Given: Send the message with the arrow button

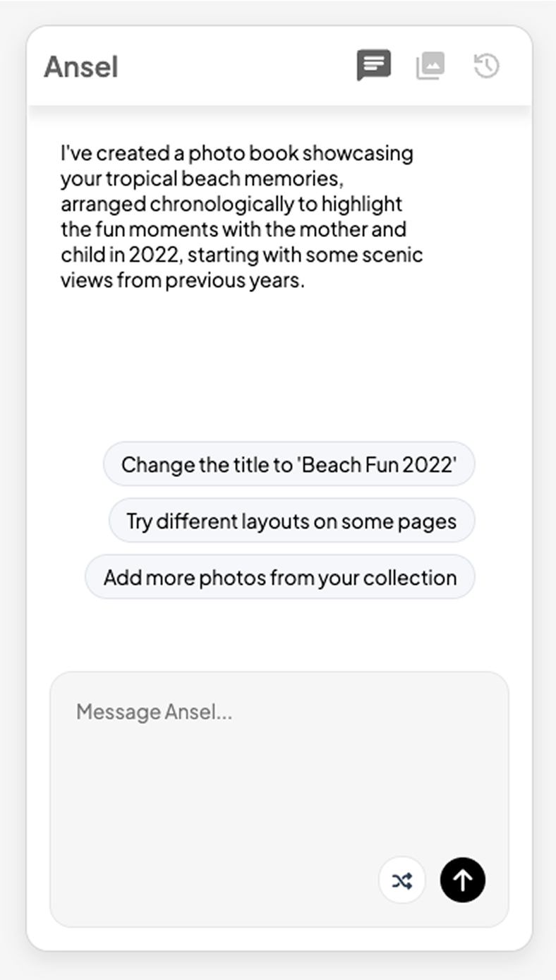Looking at the screenshot, I should [463, 880].
